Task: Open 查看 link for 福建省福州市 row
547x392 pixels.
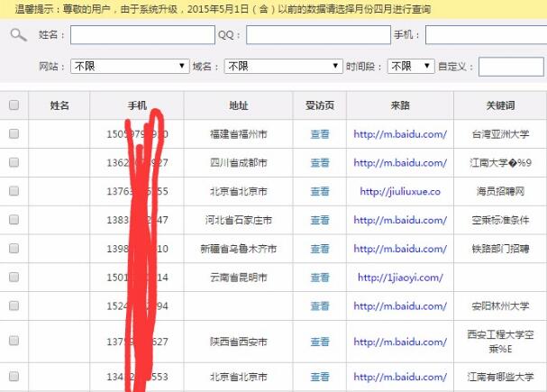Action: coord(320,134)
